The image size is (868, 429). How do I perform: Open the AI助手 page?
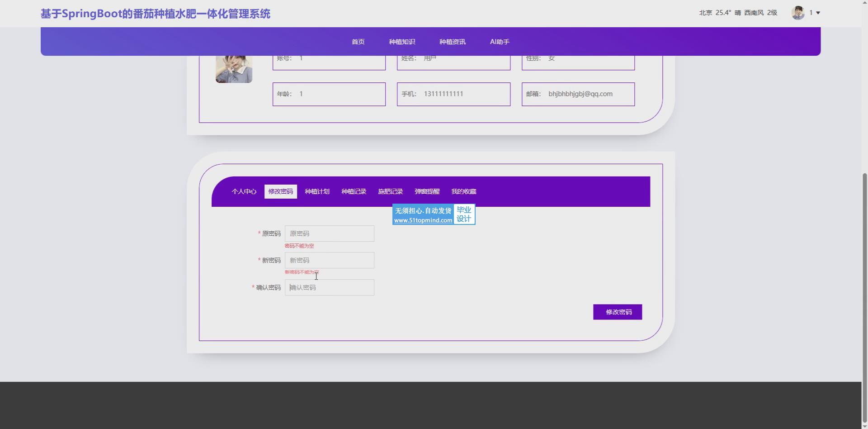tap(500, 42)
